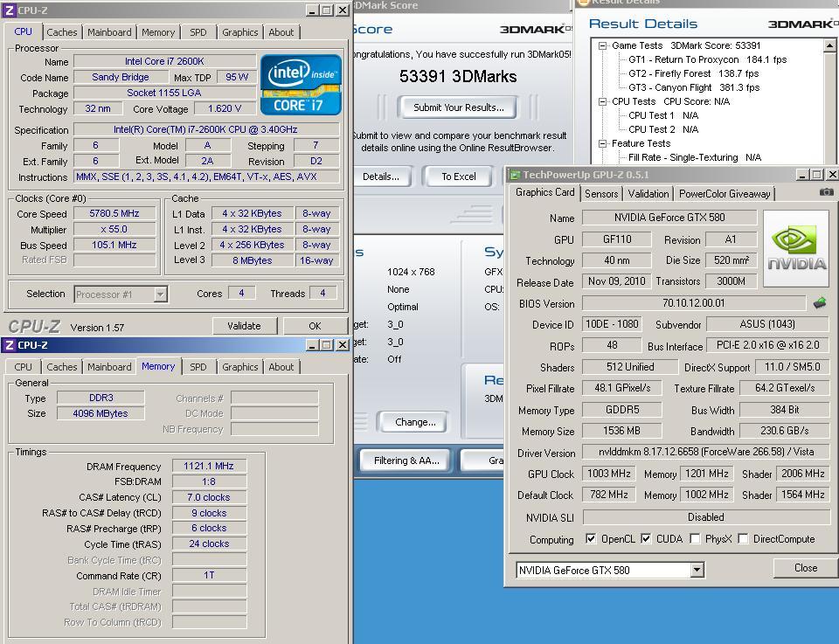Click the lower CPU-Z title bar app icon

click(x=9, y=345)
